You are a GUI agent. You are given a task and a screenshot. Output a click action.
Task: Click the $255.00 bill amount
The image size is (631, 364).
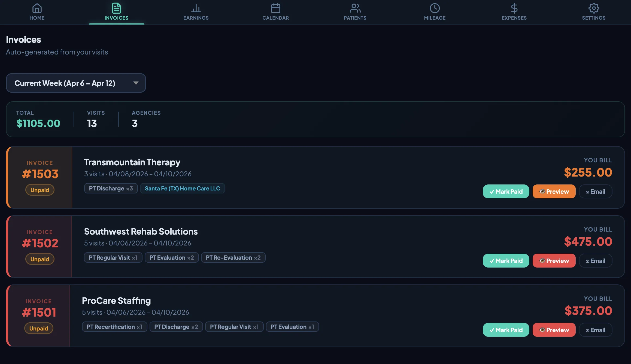[588, 172]
